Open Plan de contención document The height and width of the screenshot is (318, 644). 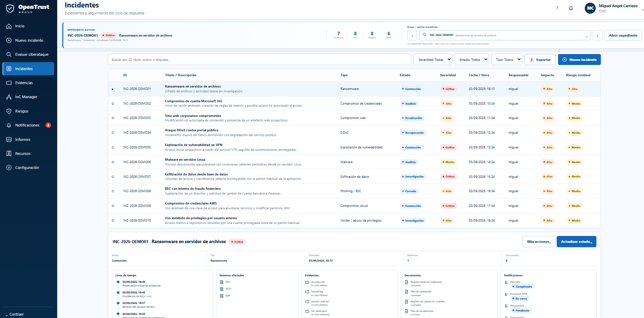421,292
